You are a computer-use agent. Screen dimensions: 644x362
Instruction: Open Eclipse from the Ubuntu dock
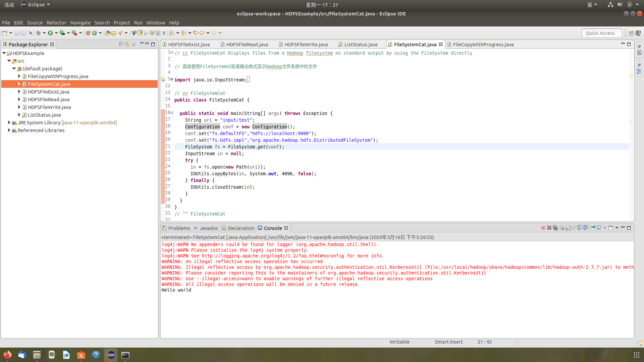click(x=111, y=355)
